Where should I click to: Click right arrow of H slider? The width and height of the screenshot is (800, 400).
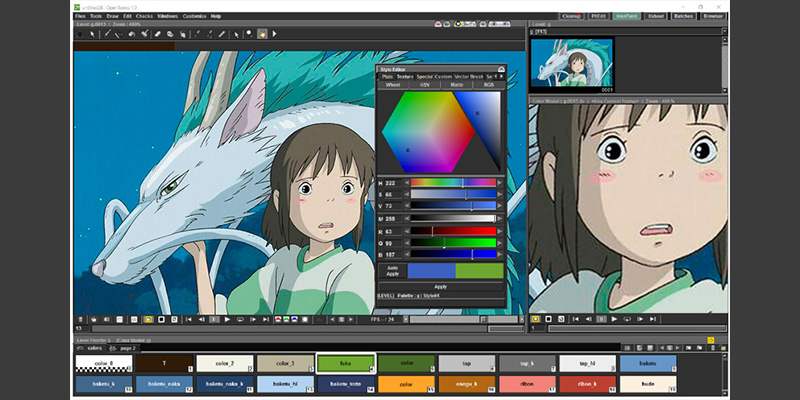pos(500,183)
